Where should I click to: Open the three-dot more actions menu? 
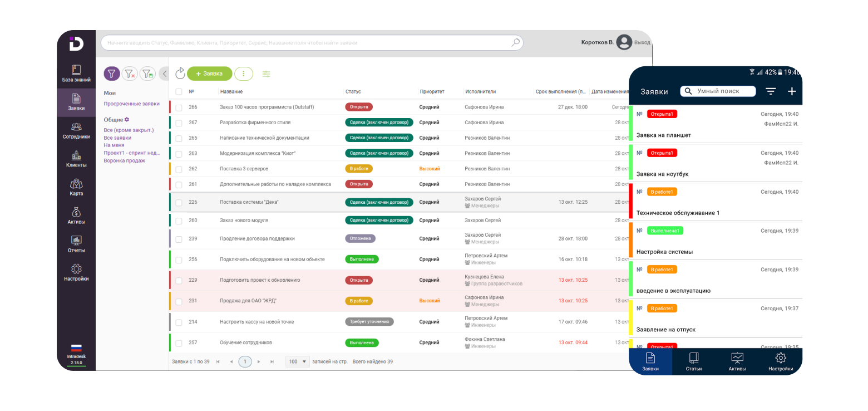tap(244, 74)
